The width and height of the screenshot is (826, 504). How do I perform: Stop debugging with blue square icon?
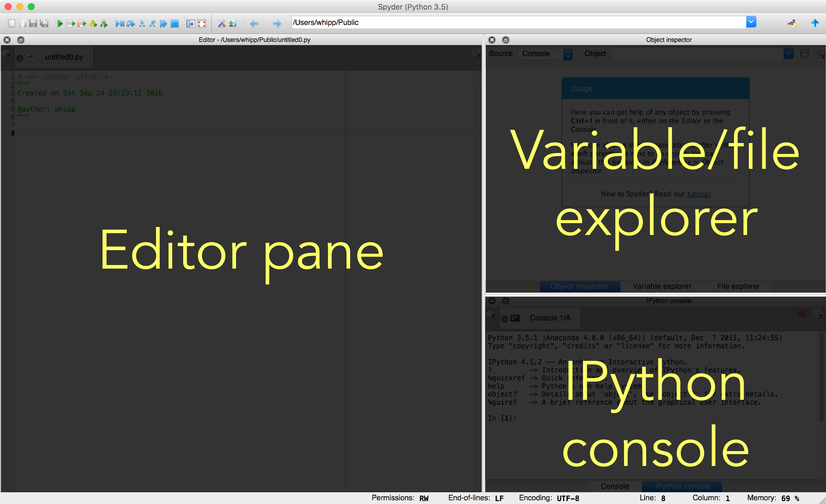point(175,23)
